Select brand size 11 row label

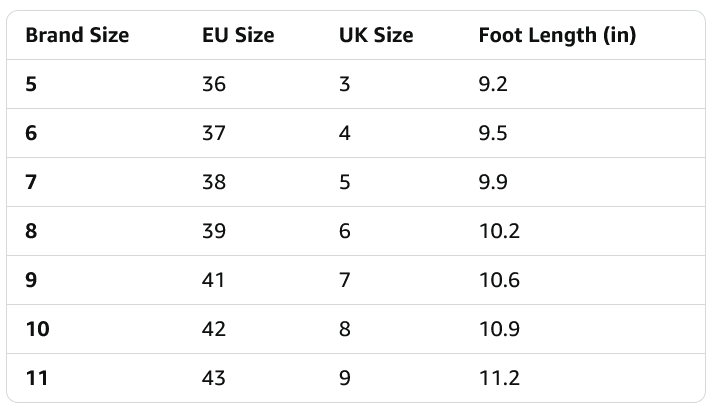[x=37, y=378]
